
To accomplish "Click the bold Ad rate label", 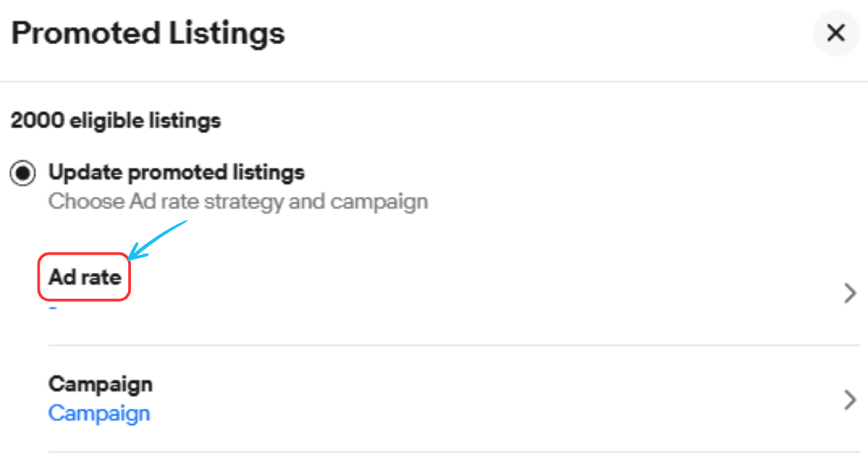I will (x=85, y=277).
